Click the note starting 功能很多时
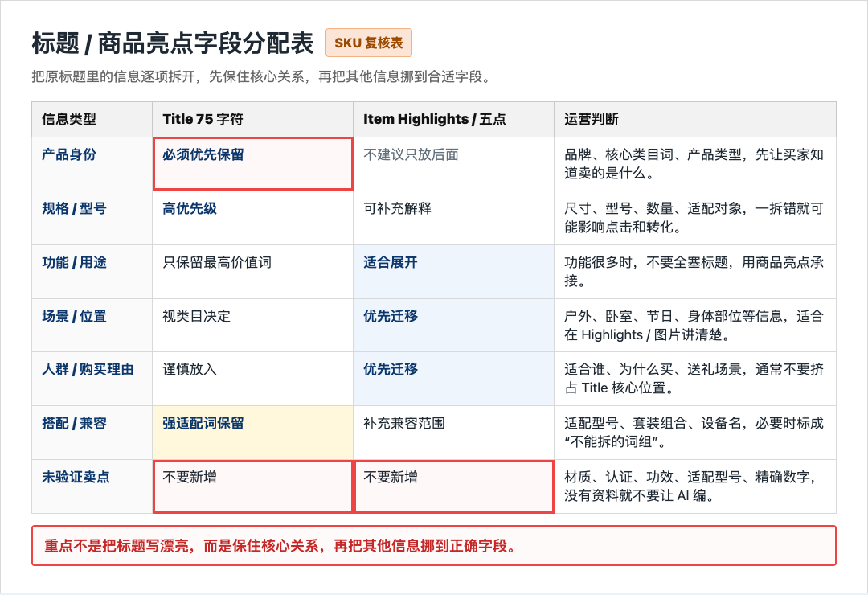This screenshot has height=595, width=868. click(x=694, y=272)
